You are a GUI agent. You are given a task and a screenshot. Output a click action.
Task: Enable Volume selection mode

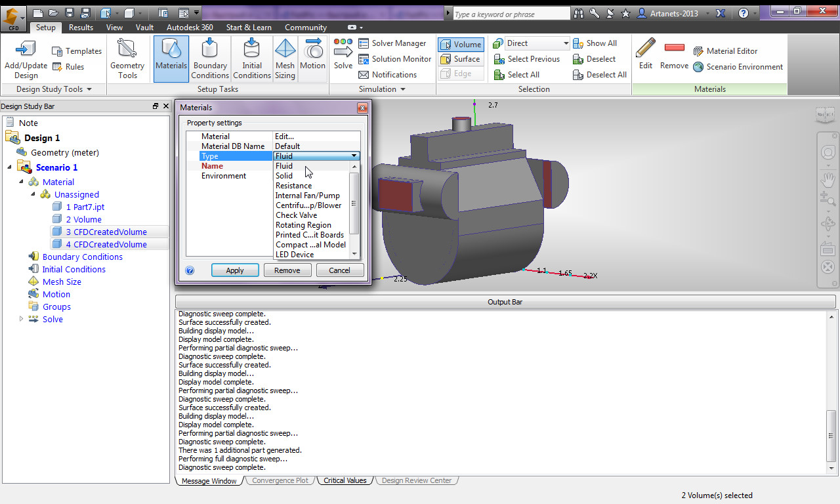point(461,45)
